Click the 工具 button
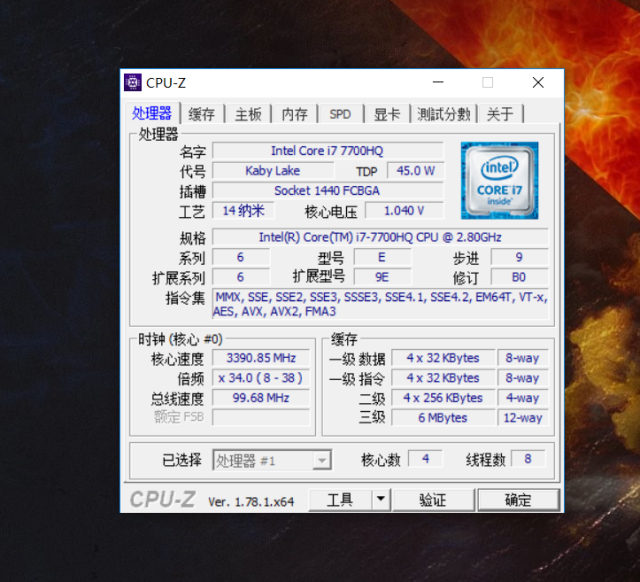This screenshot has width=640, height=582. pos(340,500)
